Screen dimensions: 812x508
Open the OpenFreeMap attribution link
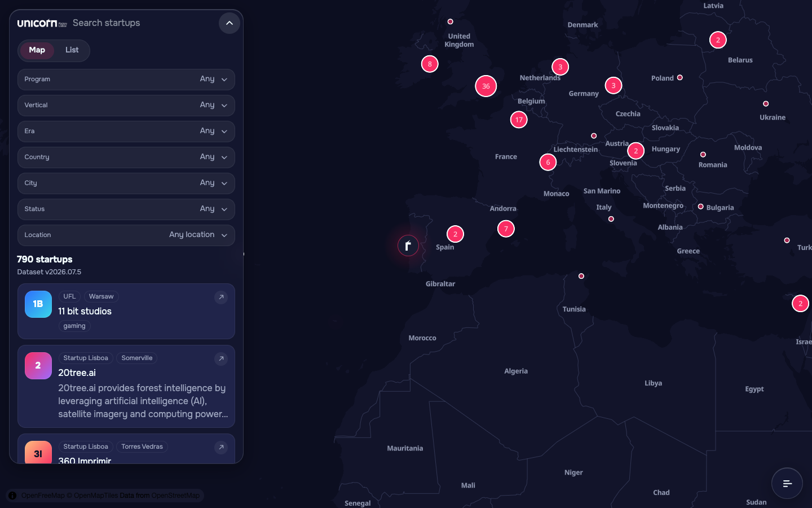[43, 496]
